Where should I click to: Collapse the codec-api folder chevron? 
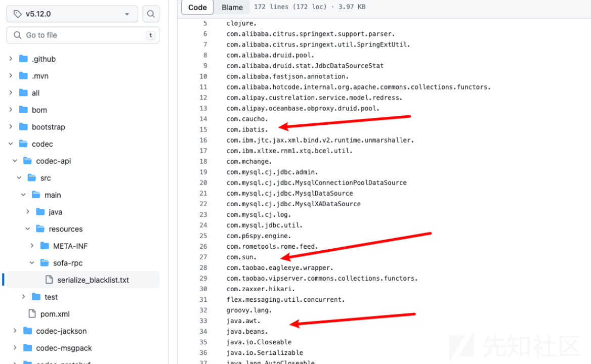15,161
